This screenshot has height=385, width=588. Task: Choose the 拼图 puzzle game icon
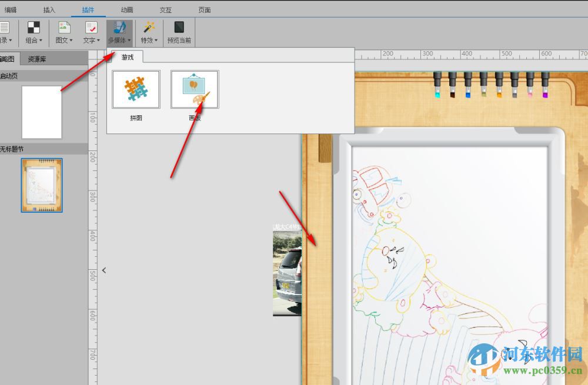[x=136, y=89]
